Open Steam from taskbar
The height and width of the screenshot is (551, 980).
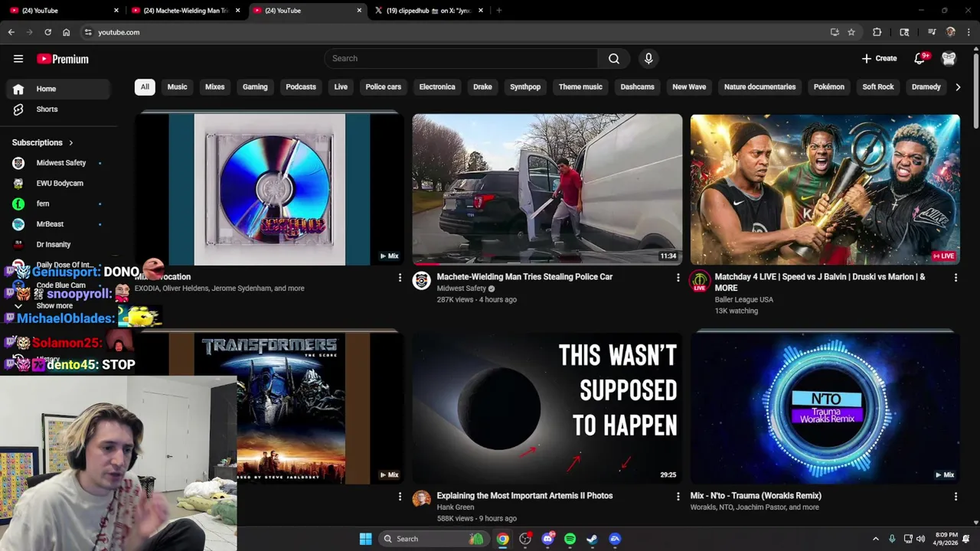[x=592, y=539]
